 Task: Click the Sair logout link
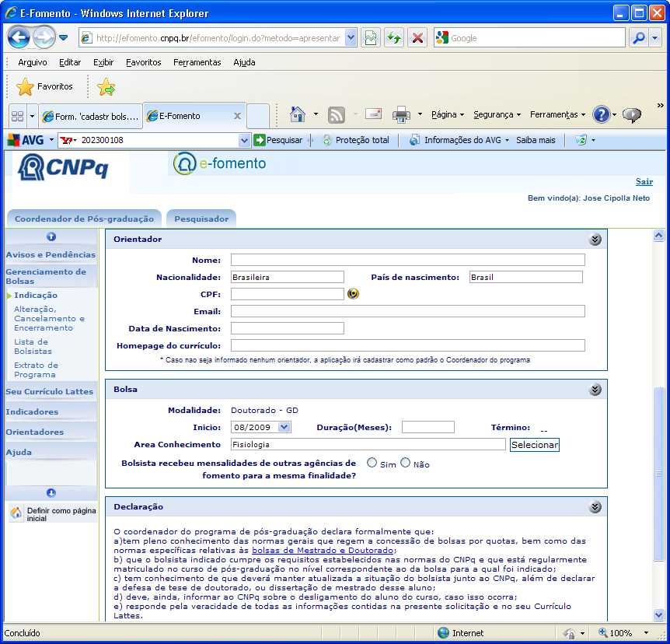pos(644,181)
